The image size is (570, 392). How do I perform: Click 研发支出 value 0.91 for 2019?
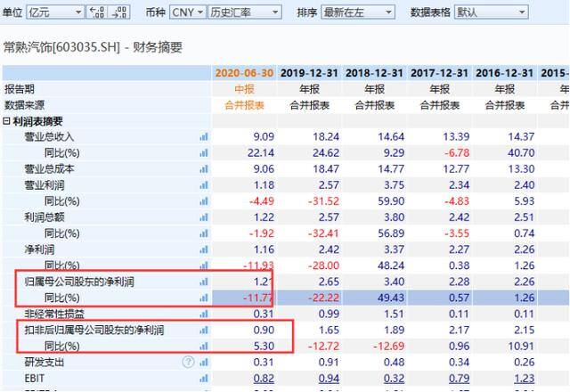coord(329,363)
